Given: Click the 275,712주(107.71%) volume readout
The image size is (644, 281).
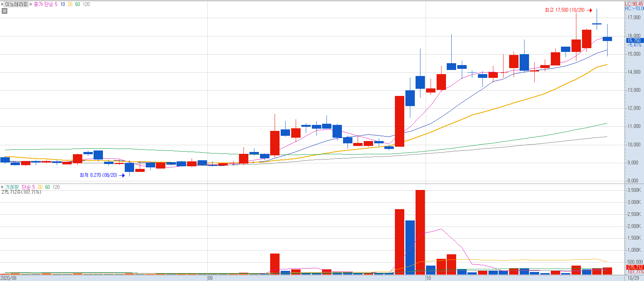Looking at the screenshot, I should point(21,192).
